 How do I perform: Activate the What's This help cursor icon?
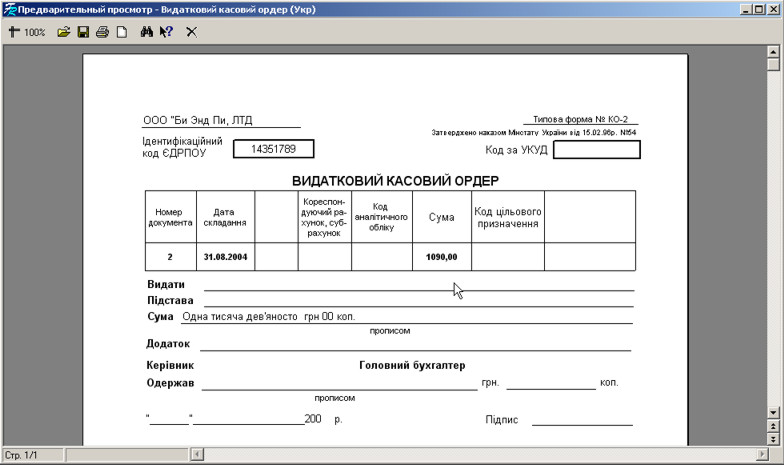(166, 32)
